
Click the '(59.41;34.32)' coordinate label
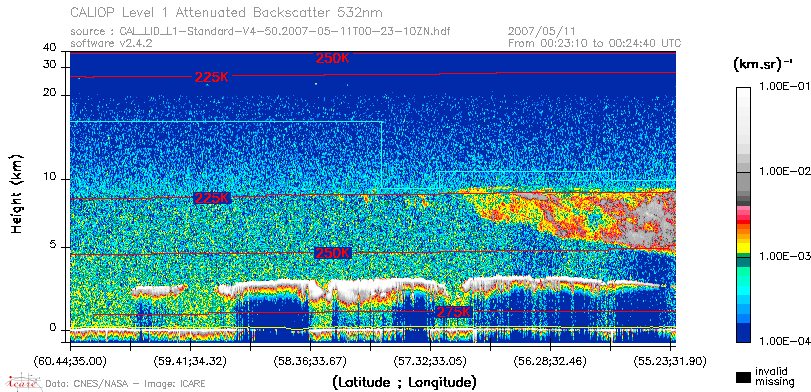190,360
